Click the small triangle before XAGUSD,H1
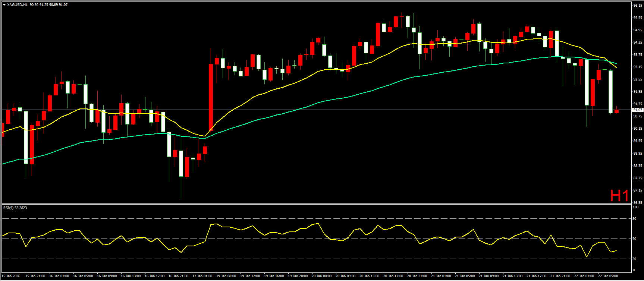Screen dimensions: 644x281 point(4,5)
